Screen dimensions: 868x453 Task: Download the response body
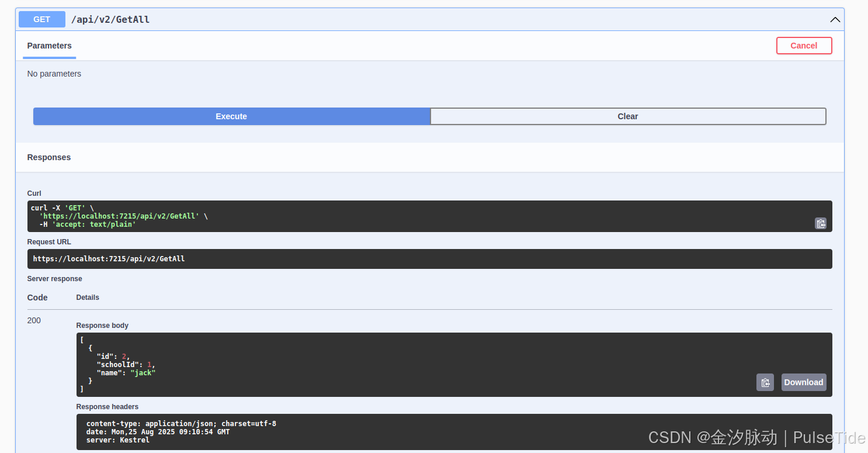click(x=804, y=382)
